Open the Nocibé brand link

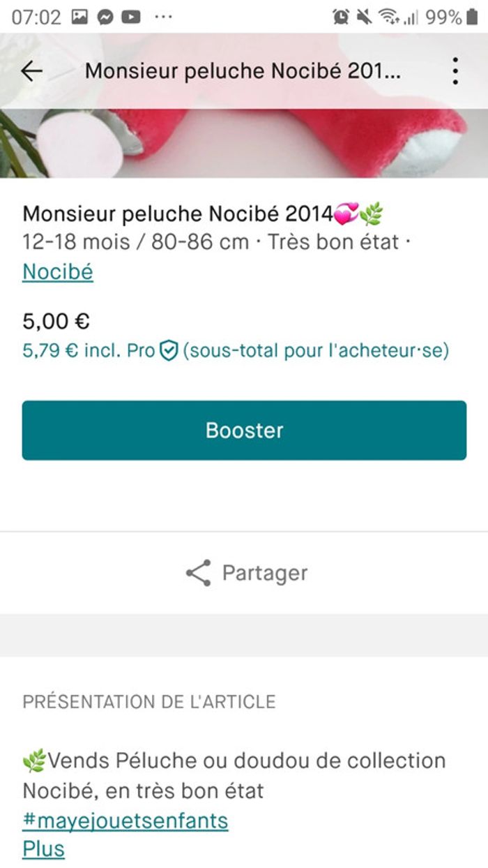pos(58,271)
